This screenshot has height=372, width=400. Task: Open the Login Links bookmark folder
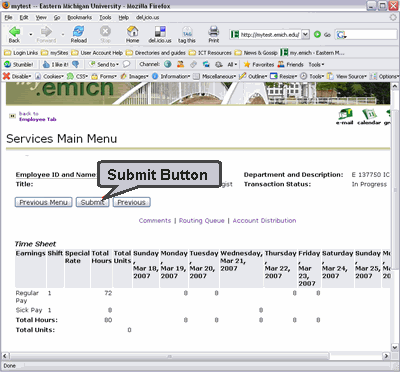pyautogui.click(x=21, y=53)
